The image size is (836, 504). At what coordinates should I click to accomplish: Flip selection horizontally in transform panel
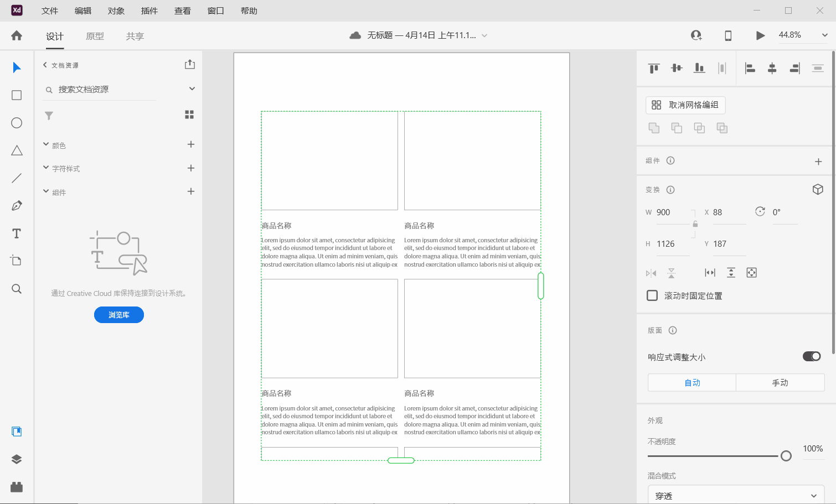tap(650, 273)
